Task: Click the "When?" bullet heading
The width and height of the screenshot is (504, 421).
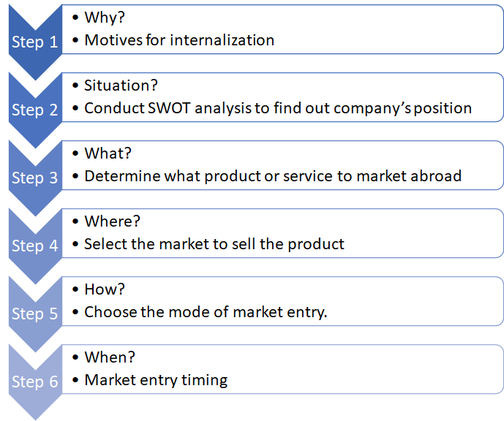Action: point(110,357)
